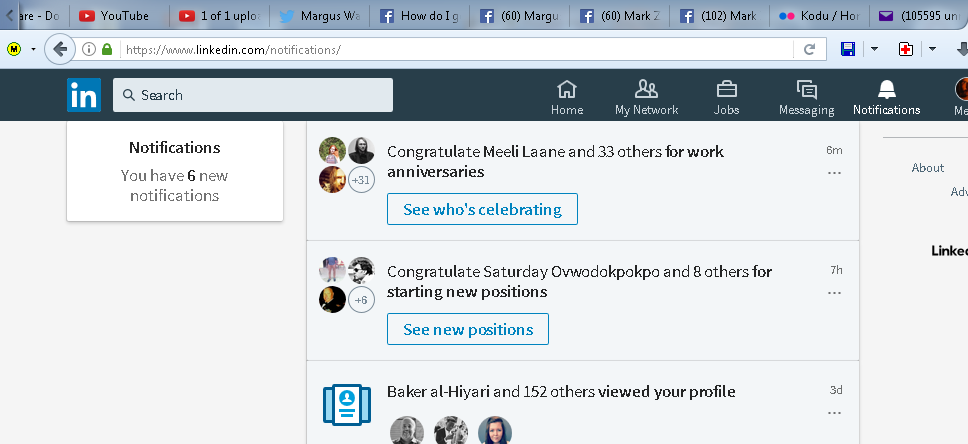Viewport: 968px width, 444px height.
Task: Click the LinkedIn logo icon
Action: coord(84,95)
